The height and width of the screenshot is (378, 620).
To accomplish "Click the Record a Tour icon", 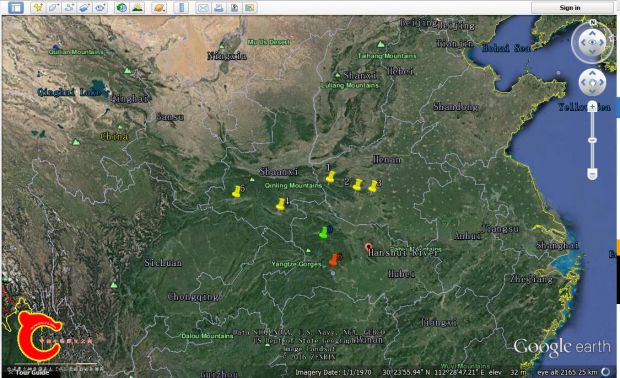I will (x=100, y=8).
